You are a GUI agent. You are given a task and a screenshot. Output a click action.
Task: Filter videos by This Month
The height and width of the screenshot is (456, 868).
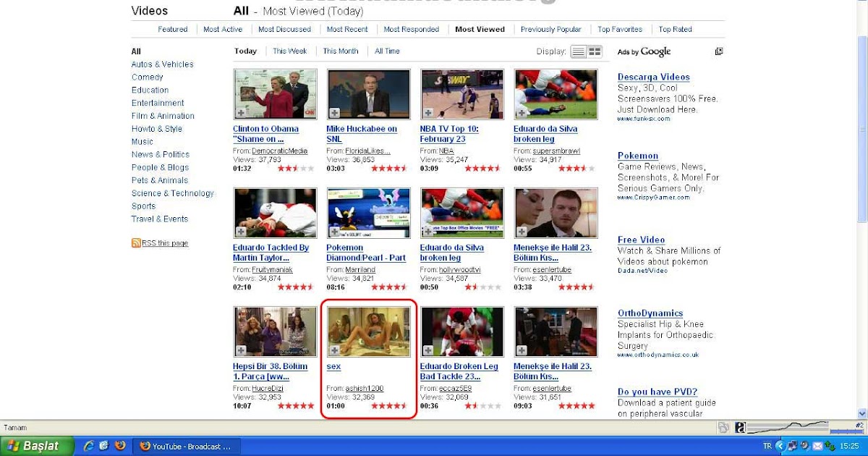point(341,51)
